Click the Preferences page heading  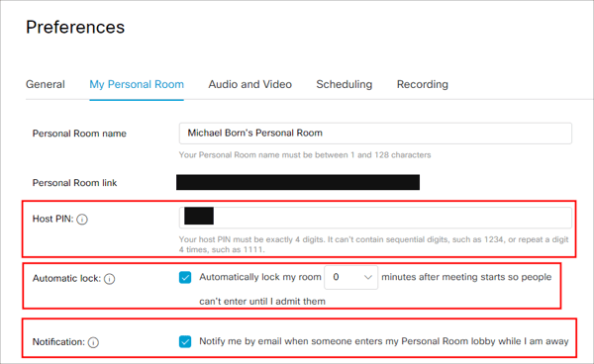[75, 28]
